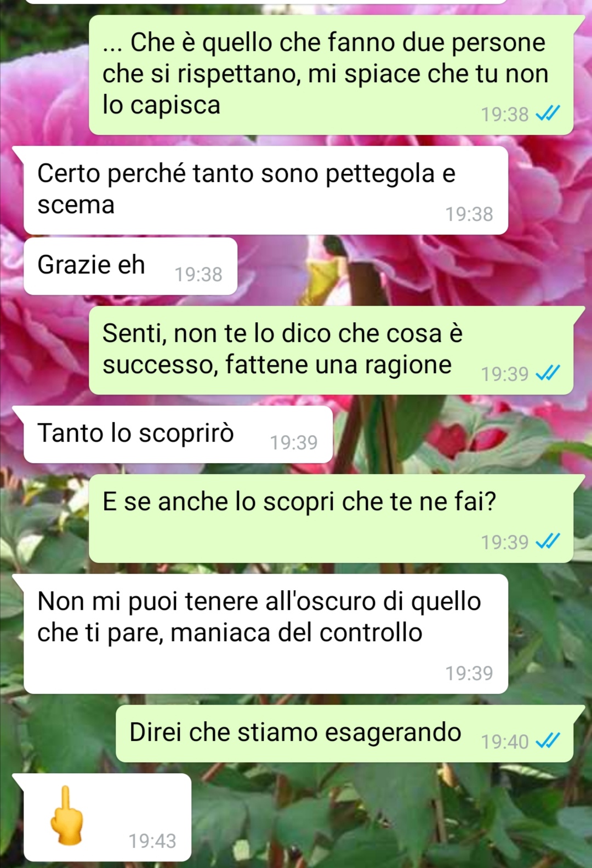Tap the 19:38 timestamp of 'scema' message
This screenshot has height=868, width=592.
point(469,214)
